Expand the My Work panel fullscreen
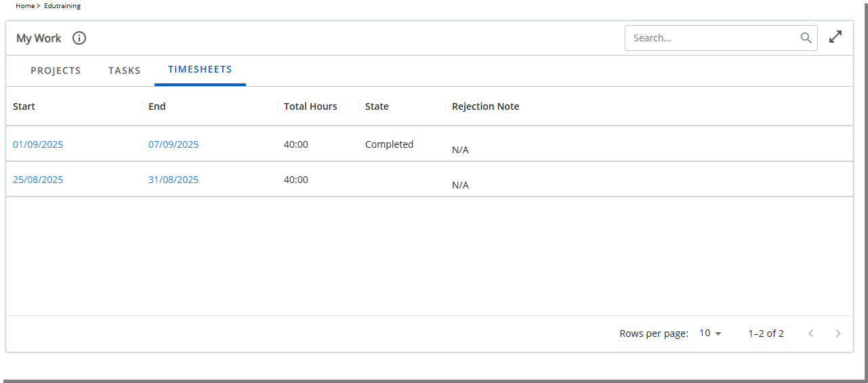 click(835, 37)
